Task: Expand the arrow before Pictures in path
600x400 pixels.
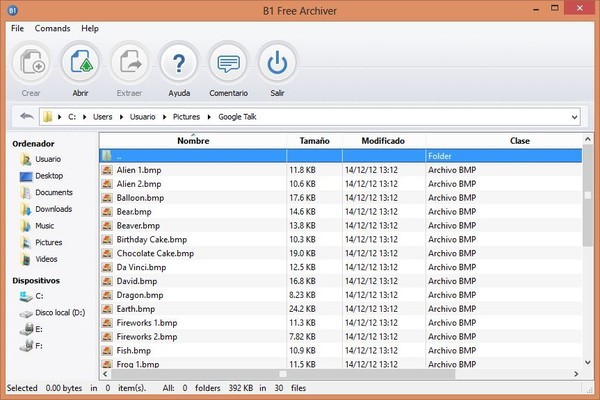Action: [x=165, y=117]
